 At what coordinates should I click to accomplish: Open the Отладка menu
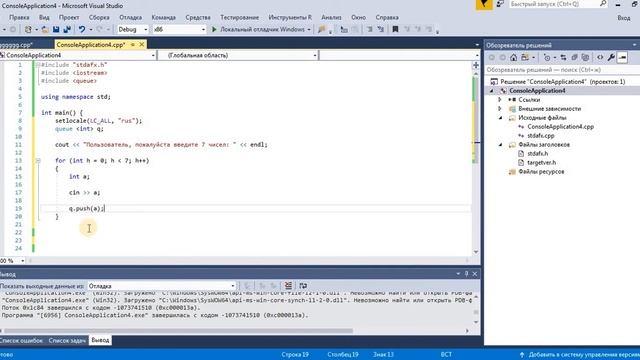point(131,18)
